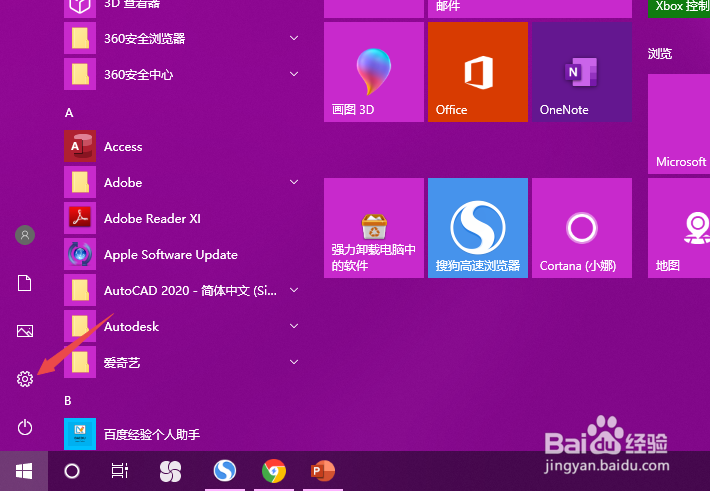The height and width of the screenshot is (491, 710).
Task: Open the 邮件 mail tile
Action: coord(530,8)
